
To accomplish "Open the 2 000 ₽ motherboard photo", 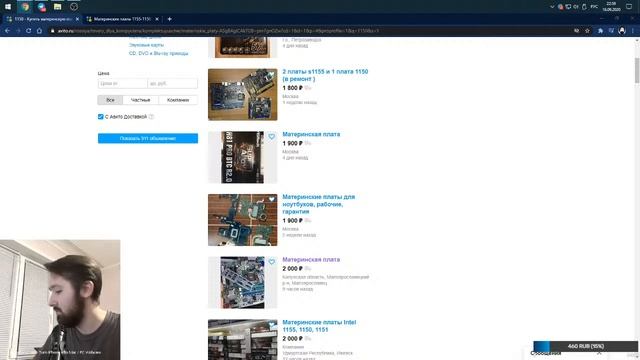I will (x=242, y=282).
